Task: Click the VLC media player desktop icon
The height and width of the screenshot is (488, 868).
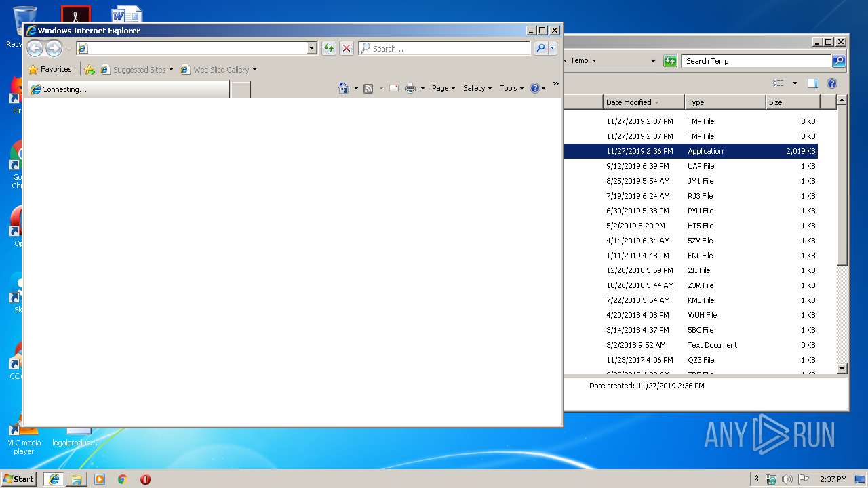Action: coord(24,437)
